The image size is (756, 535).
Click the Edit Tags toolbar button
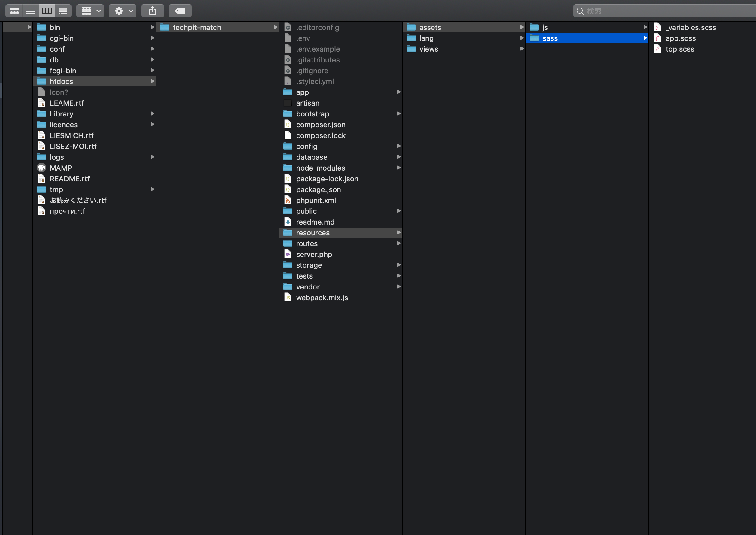180,11
